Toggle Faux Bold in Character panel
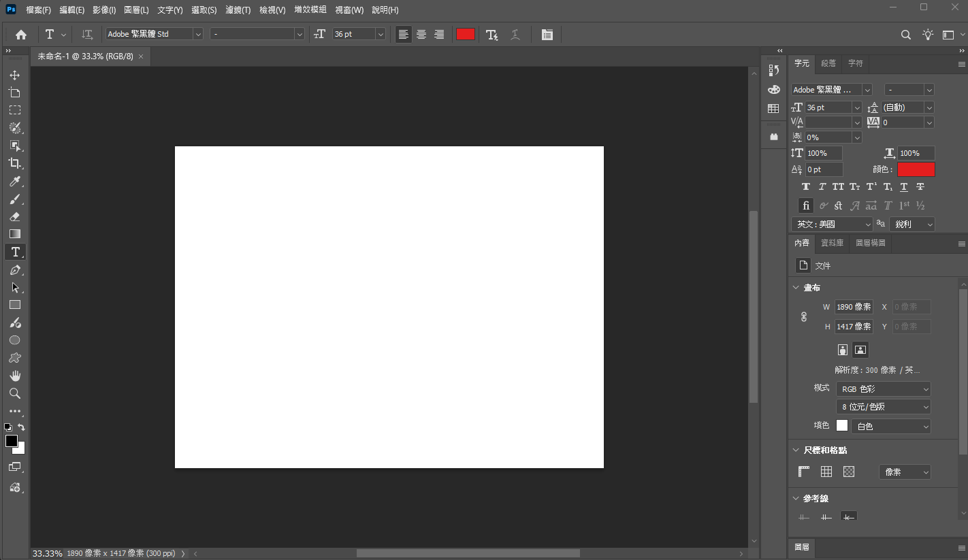 tap(806, 186)
